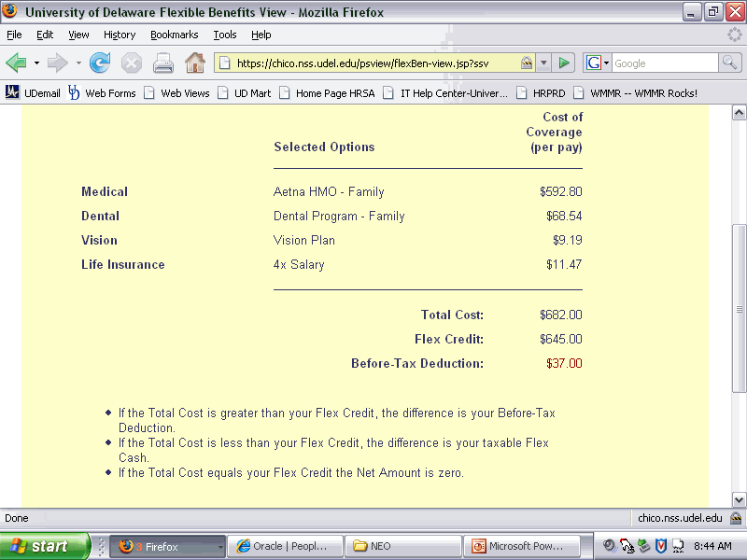This screenshot has width=747, height=560.
Task: Open the Tools menu
Action: pos(224,35)
